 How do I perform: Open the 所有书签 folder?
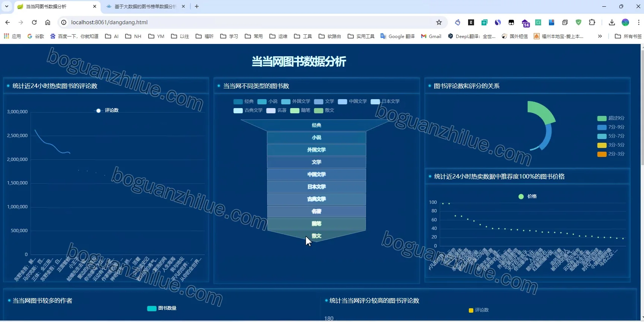pyautogui.click(x=628, y=36)
